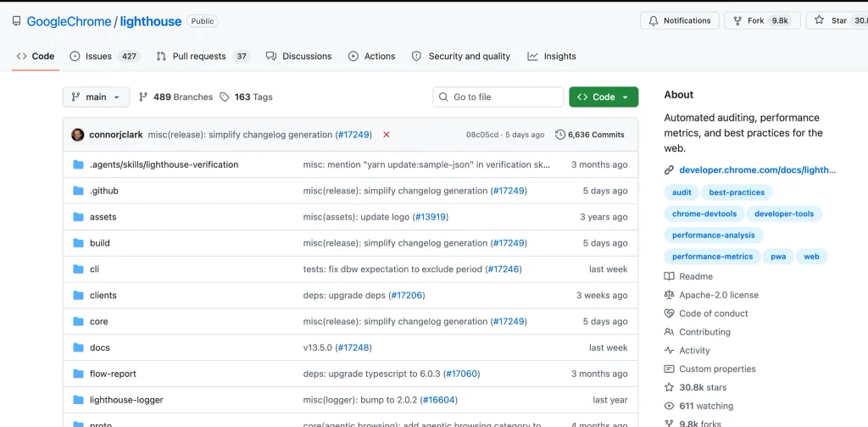868x427 pixels.
Task: Select the chrome-devtools topic tag
Action: click(x=704, y=213)
